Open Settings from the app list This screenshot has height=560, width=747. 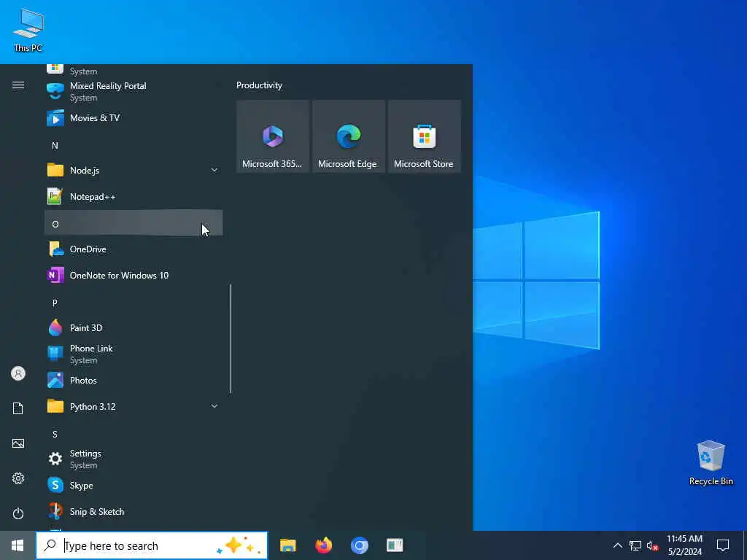click(x=133, y=459)
